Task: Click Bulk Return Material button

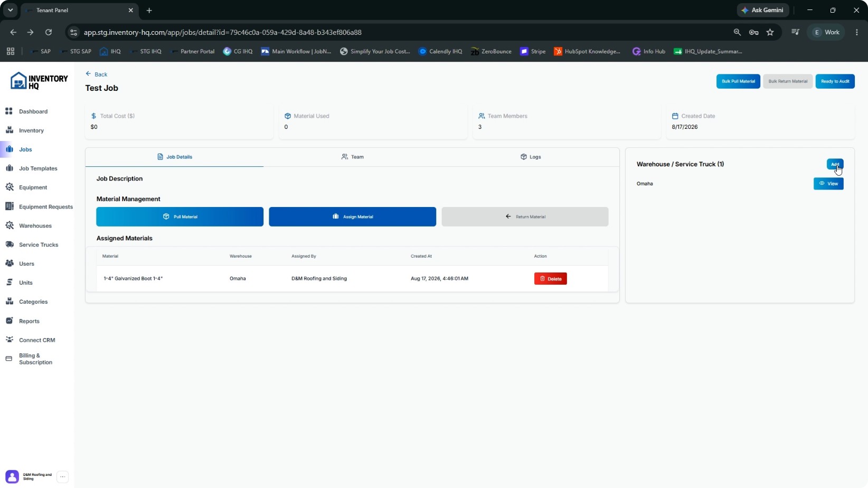Action: point(788,81)
